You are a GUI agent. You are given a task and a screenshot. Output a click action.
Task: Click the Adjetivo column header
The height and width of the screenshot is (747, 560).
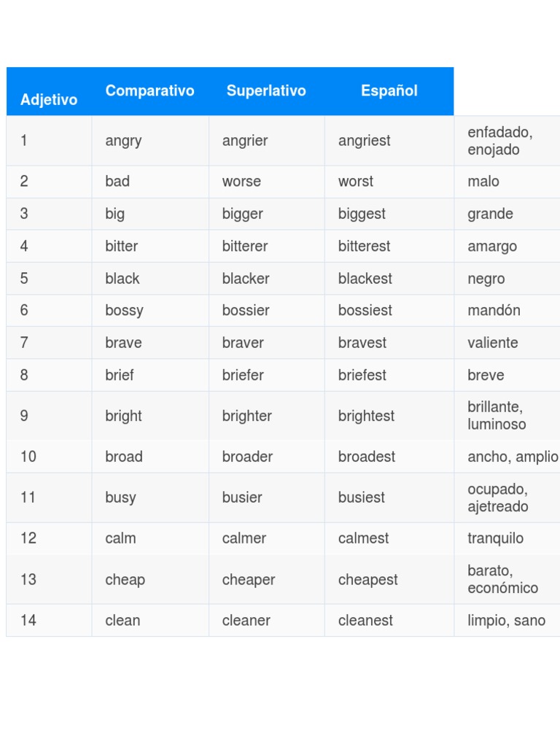(x=49, y=99)
